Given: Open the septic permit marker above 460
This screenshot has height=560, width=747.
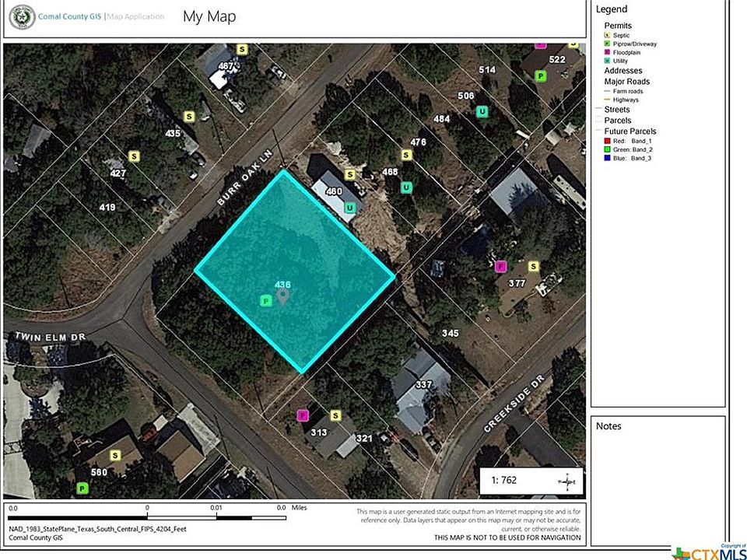Looking at the screenshot, I should point(350,175).
